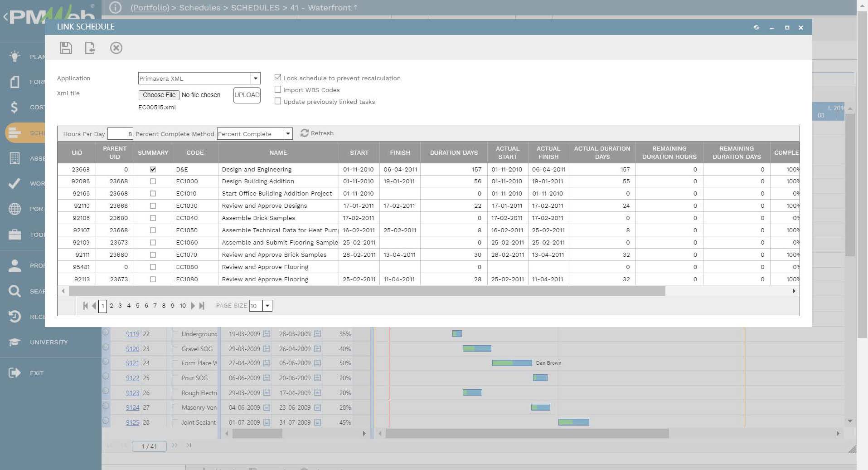Click the Choose File button
Screen dimensions: 868x470
point(159,95)
